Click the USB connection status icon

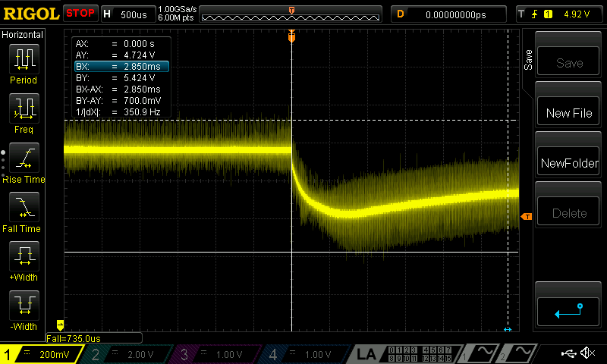tap(568, 353)
